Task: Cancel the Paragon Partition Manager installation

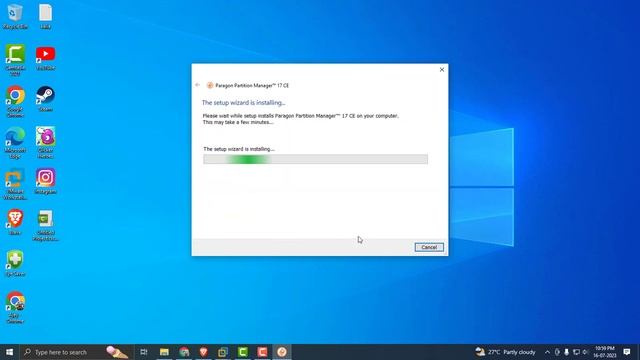Action: point(429,247)
